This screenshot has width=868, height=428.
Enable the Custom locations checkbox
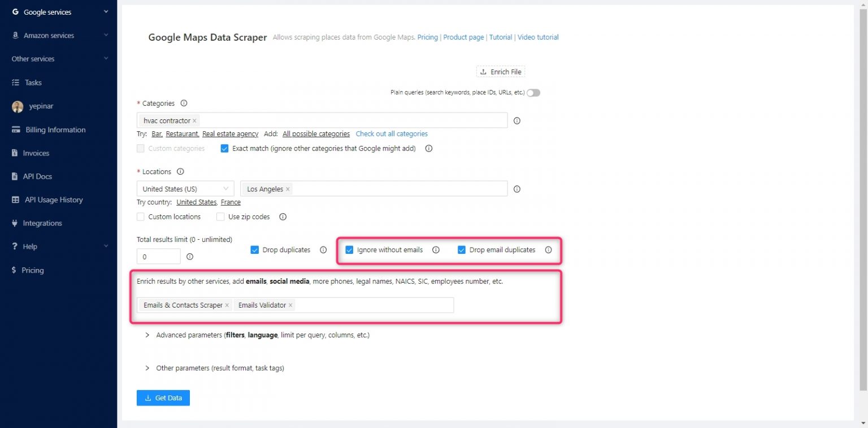coord(140,217)
